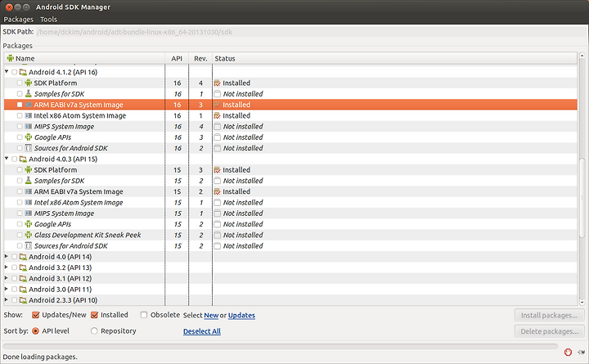Select the Sources for Android SDK row, API 16
Screen dimensions: 589x364
click(x=290, y=148)
